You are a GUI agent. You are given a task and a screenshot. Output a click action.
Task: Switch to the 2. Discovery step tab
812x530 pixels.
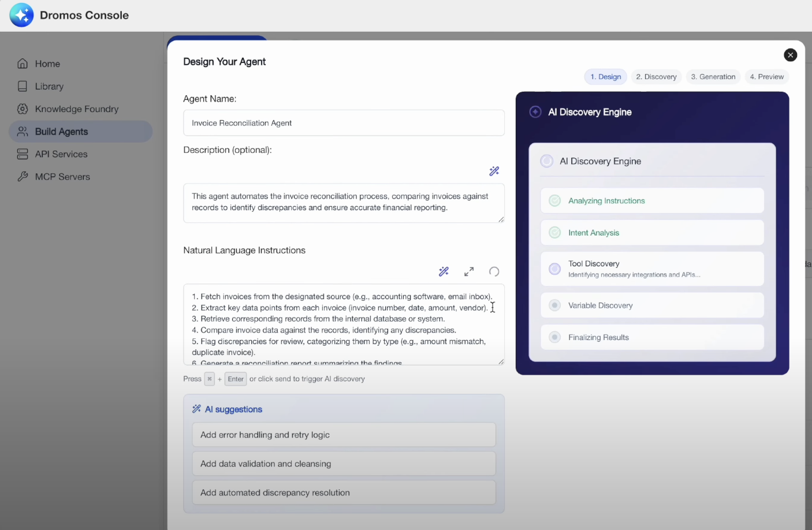[656, 77]
